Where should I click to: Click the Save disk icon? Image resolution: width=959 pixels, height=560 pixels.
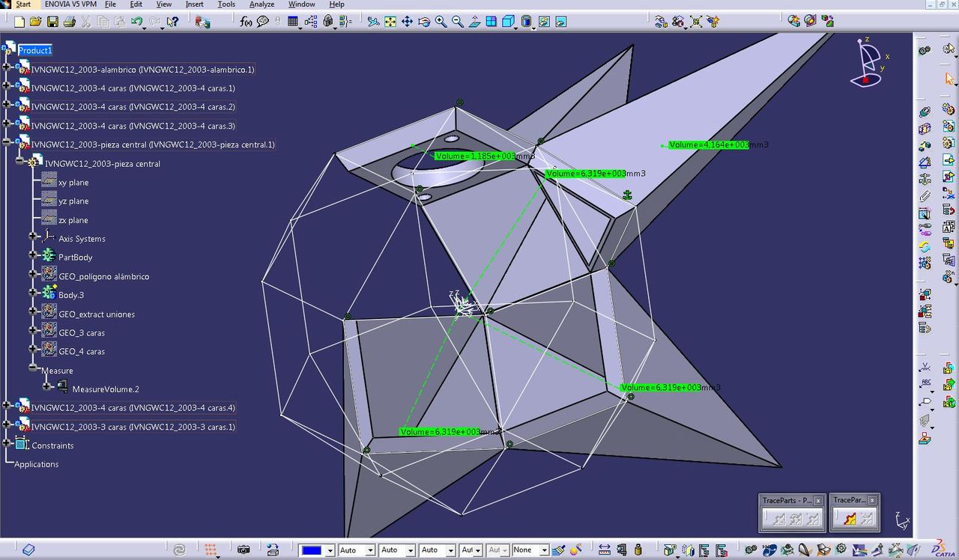pyautogui.click(x=52, y=22)
